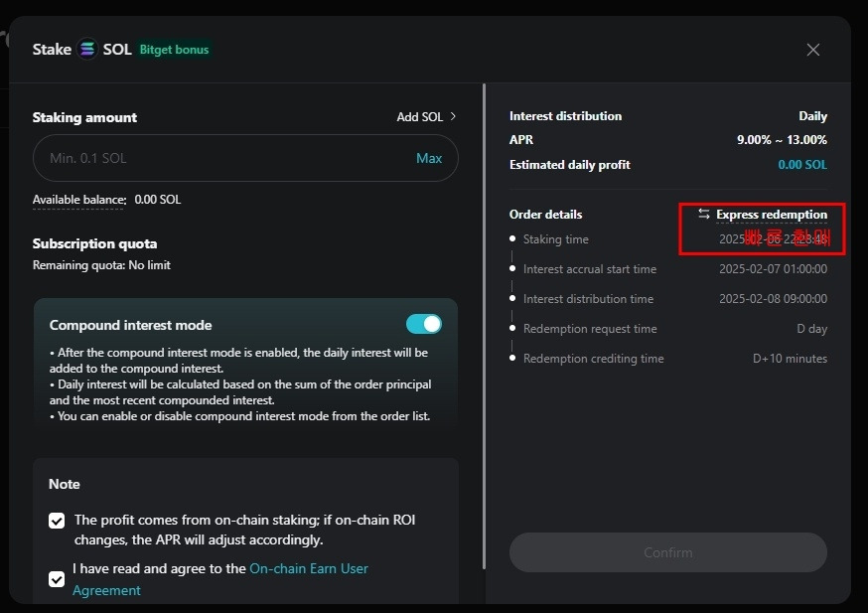
Task: Click the Interest accrual start time marker
Action: tap(512, 269)
